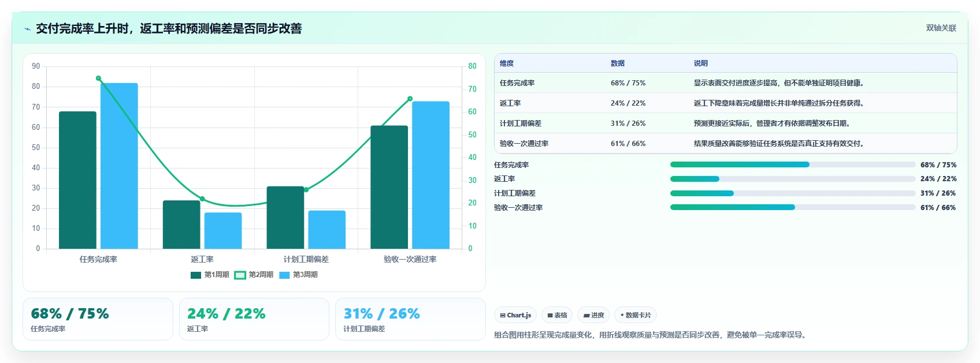The height and width of the screenshot is (363, 980).
Task: Click the dark green 任务完成率 bar in chart
Action: (77, 180)
